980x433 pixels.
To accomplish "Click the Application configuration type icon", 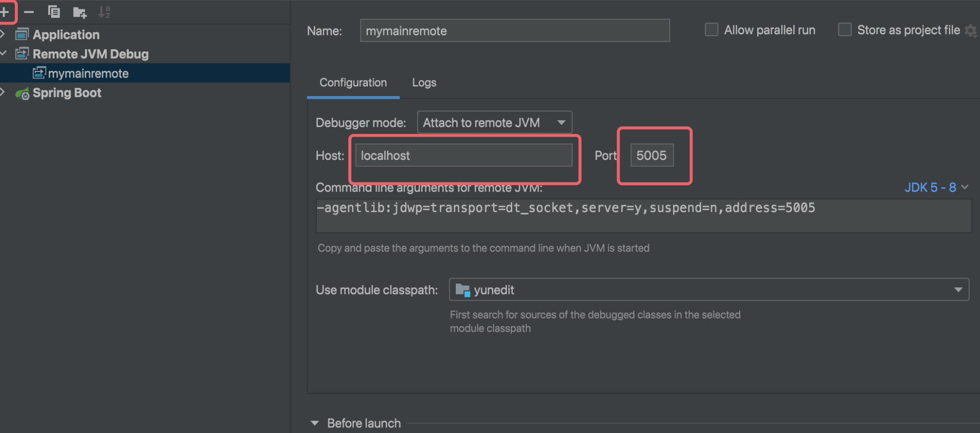I will click(x=22, y=34).
